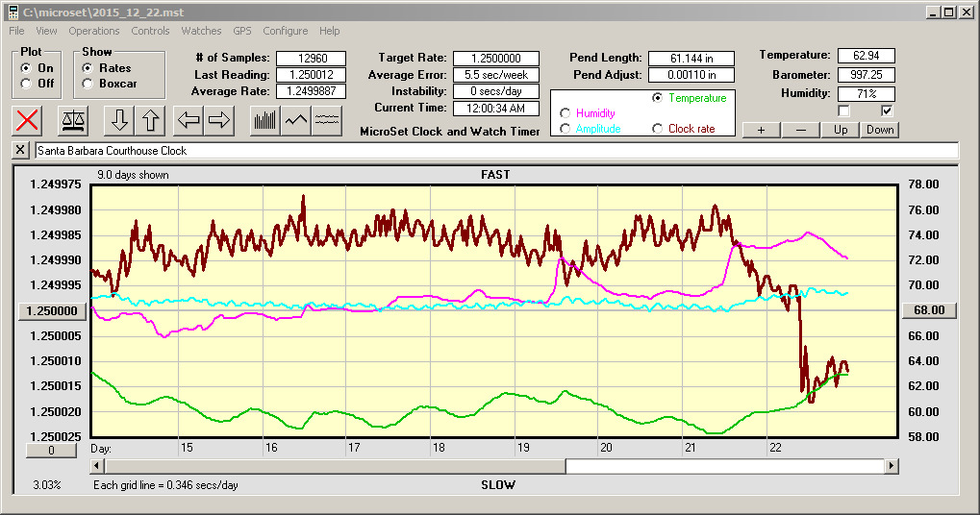Click the wavy lines smoothing icon
This screenshot has width=980, height=515.
pos(327,120)
